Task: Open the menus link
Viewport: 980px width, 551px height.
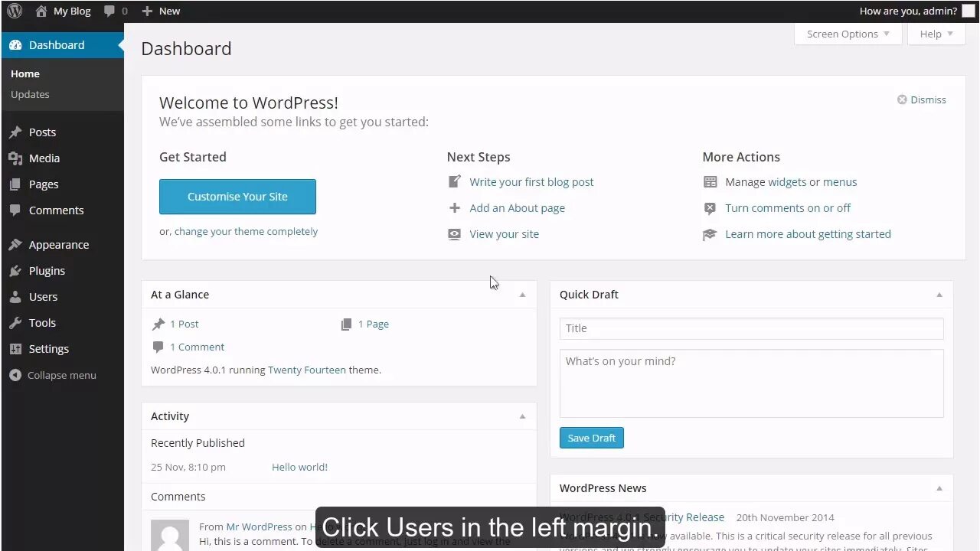Action: coord(840,182)
